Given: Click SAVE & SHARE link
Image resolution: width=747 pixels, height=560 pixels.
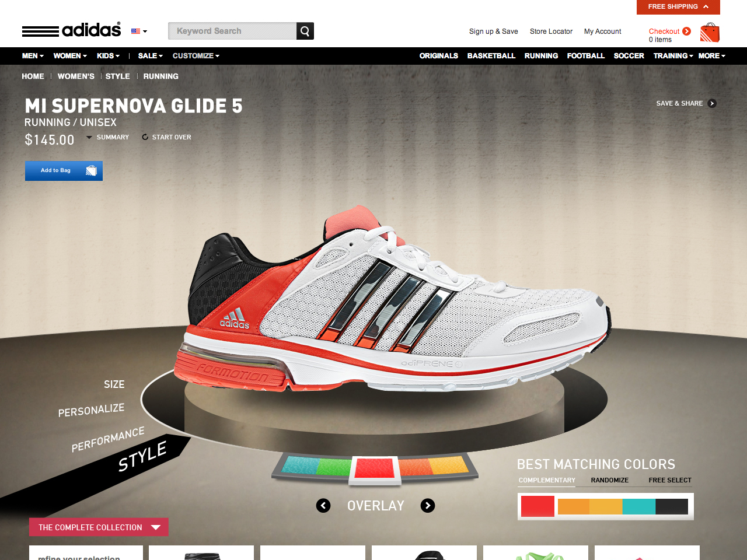Looking at the screenshot, I should [679, 103].
